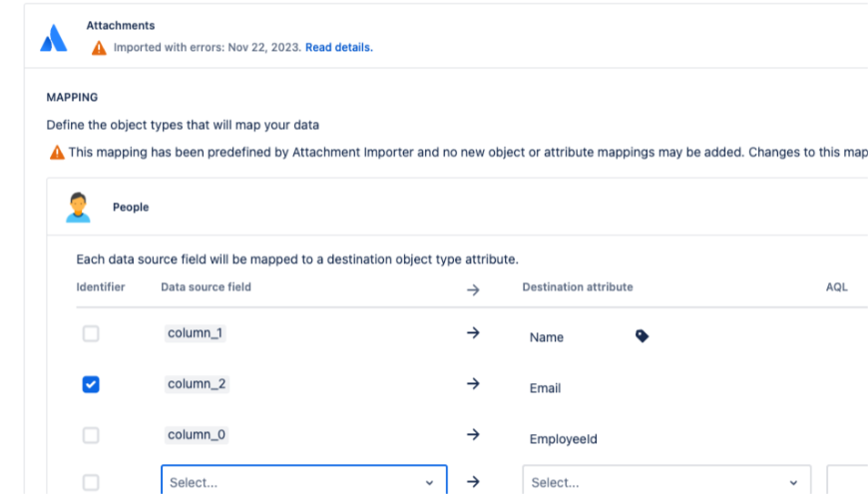The width and height of the screenshot is (868, 494).
Task: Check the column_1 identifier checkbox
Action: pos(91,333)
